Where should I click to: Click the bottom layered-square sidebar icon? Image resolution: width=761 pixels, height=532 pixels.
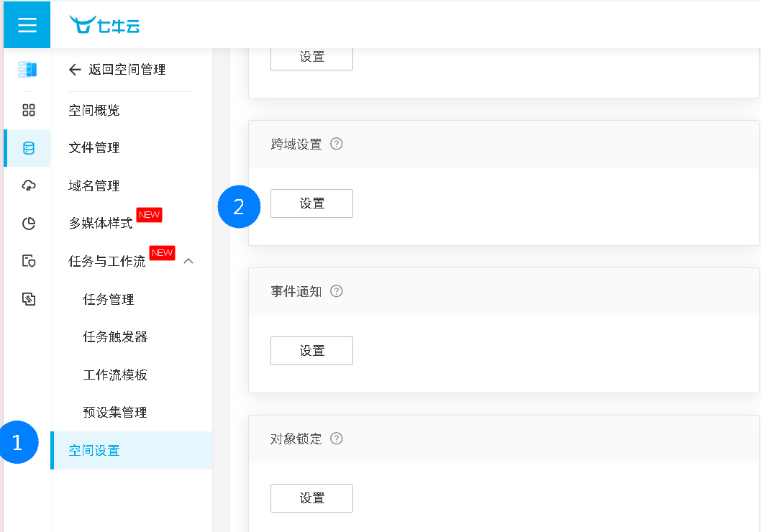[x=29, y=299]
